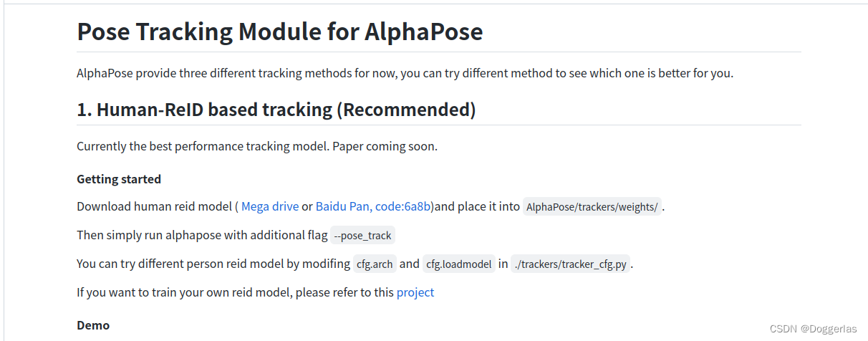
Task: Click the cfg.arch inline code
Action: 374,264
